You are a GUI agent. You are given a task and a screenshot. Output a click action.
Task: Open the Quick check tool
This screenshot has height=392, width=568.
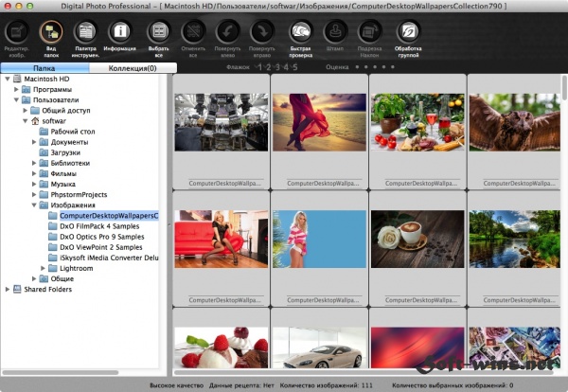pos(301,32)
